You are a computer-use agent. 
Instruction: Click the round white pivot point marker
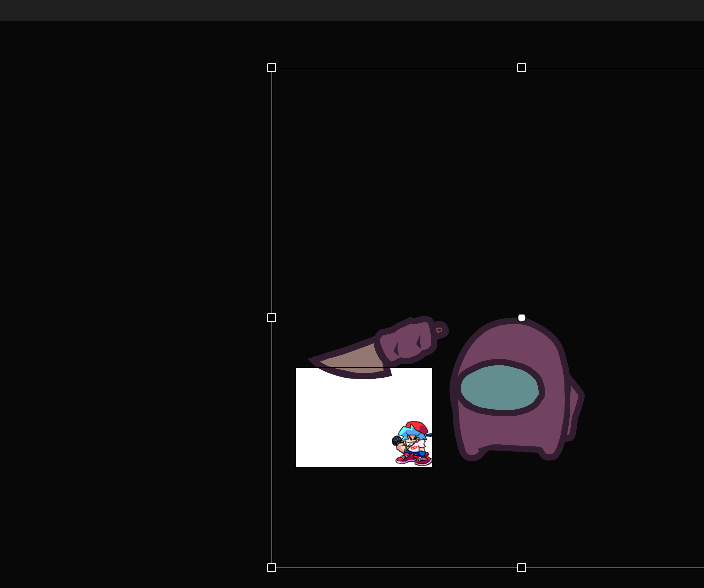(x=521, y=318)
